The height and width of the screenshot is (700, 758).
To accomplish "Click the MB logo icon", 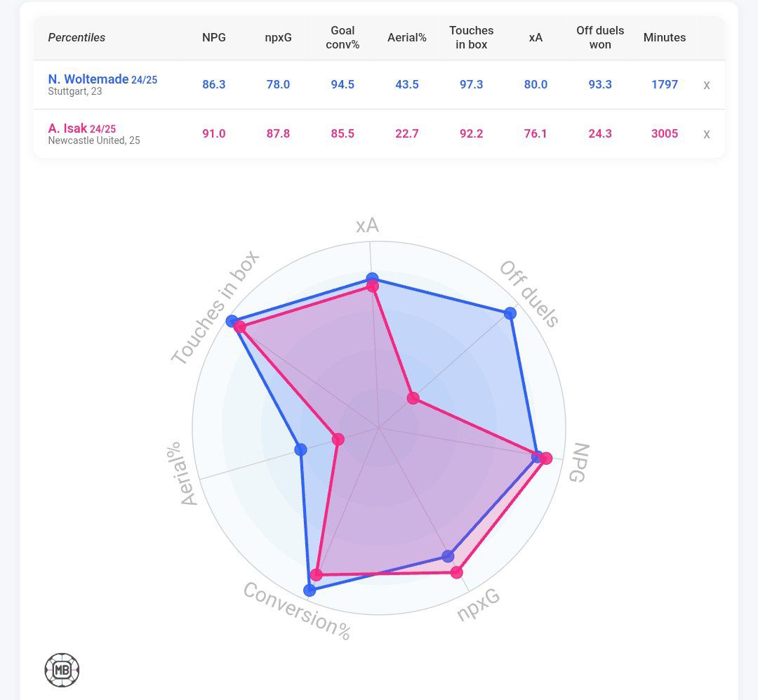I will (x=62, y=670).
